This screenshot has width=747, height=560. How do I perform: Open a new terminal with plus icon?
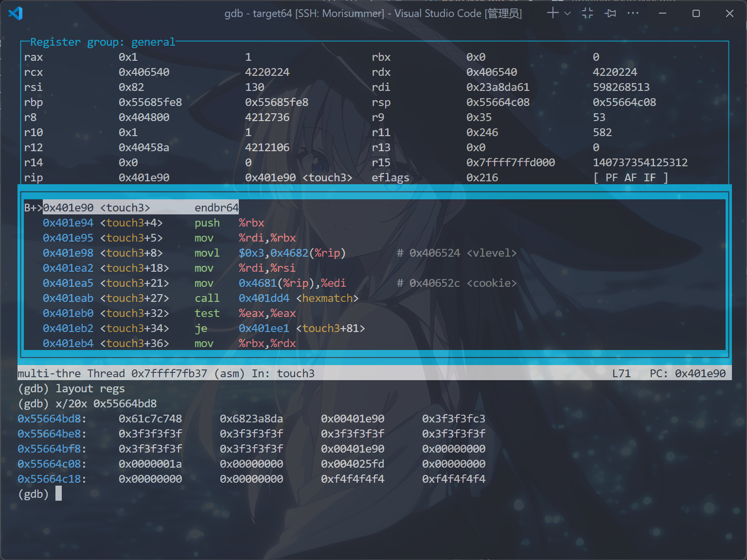coord(552,13)
